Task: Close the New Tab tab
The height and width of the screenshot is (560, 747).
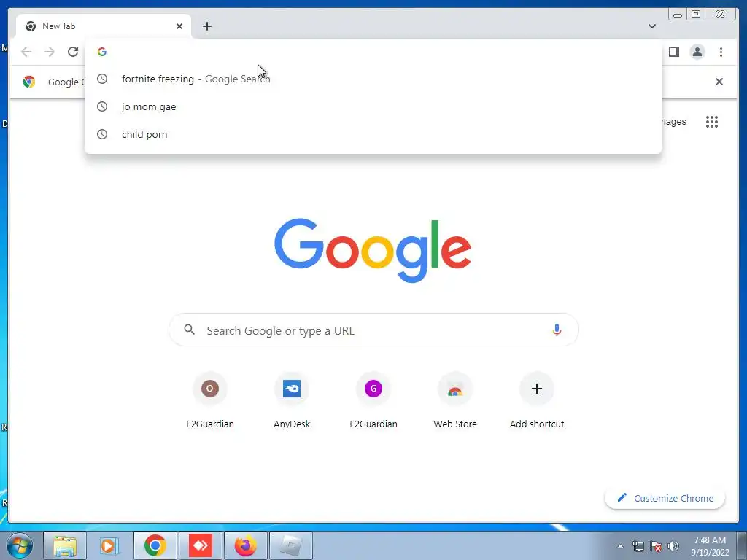Action: (179, 26)
